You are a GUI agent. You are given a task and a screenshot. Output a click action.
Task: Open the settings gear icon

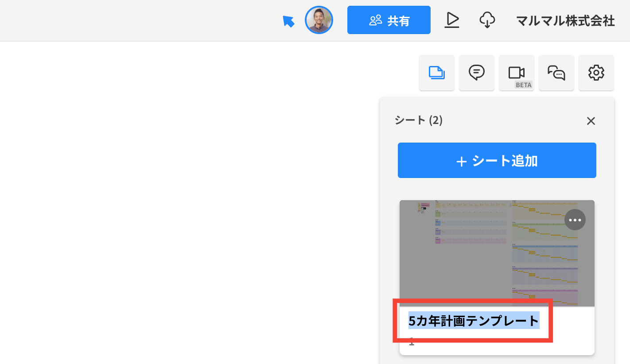(596, 73)
